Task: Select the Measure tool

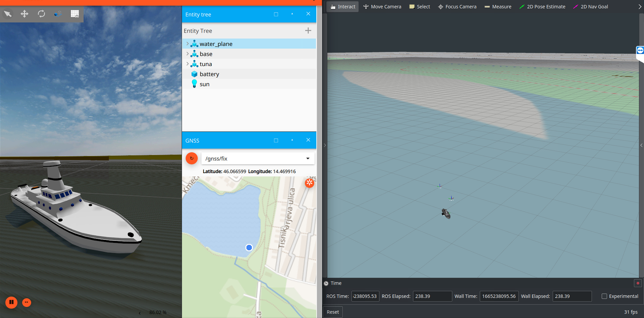Action: tap(498, 7)
